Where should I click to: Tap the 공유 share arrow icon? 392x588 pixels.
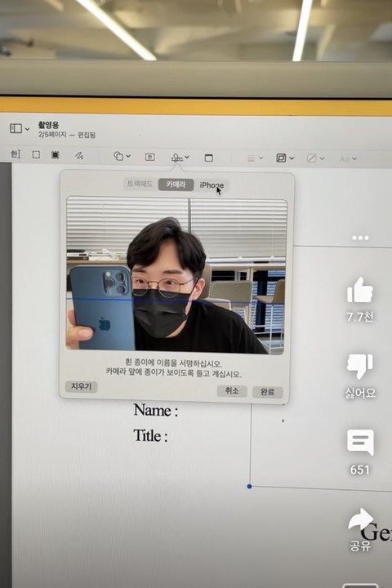pyautogui.click(x=360, y=520)
